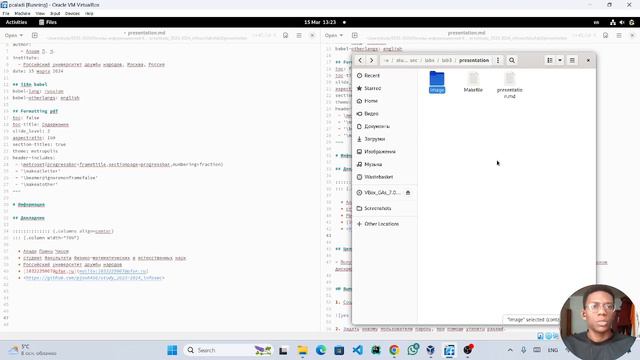Open VirtualBox Devices menu

[72, 13]
